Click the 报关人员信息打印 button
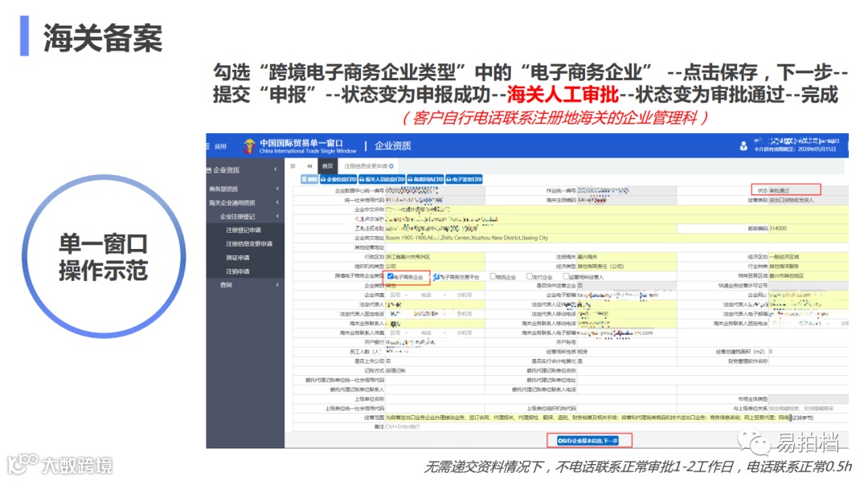This screenshot has height=481, width=868. [382, 179]
